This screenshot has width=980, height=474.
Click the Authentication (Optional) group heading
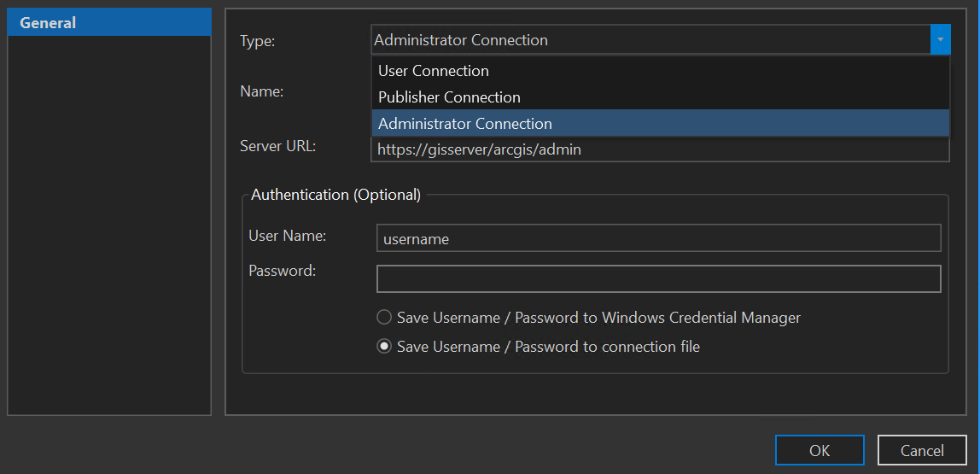(x=335, y=195)
